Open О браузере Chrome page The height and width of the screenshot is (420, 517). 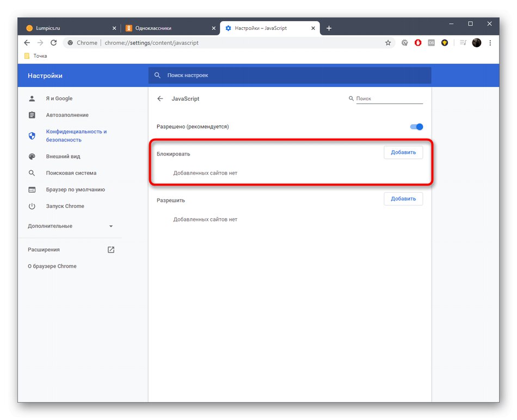(x=52, y=266)
